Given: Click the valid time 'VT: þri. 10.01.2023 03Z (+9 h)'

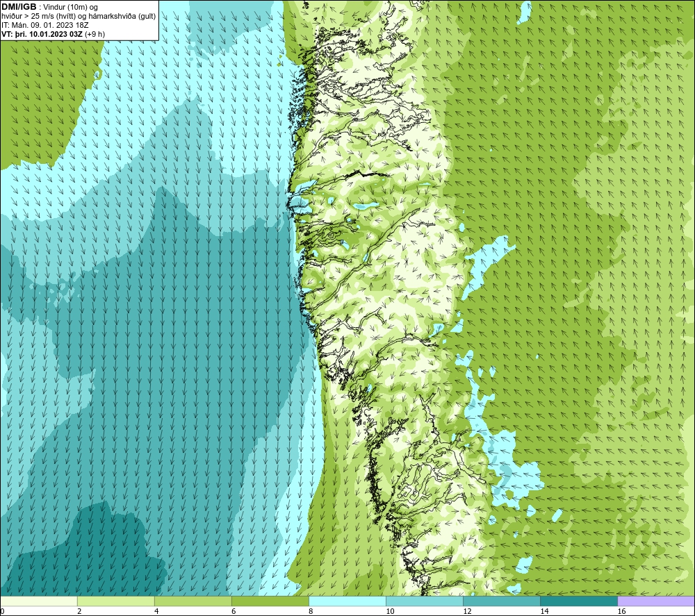Looking at the screenshot, I should (54, 34).
